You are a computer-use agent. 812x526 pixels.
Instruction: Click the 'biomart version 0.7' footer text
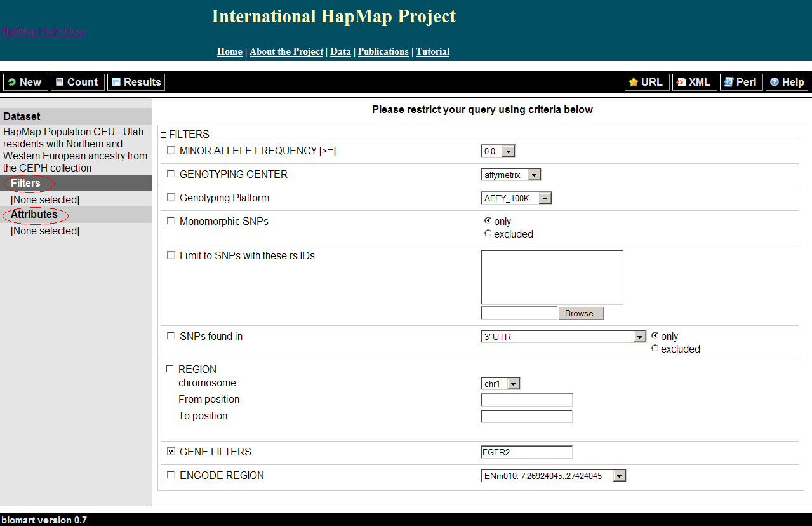(x=44, y=520)
